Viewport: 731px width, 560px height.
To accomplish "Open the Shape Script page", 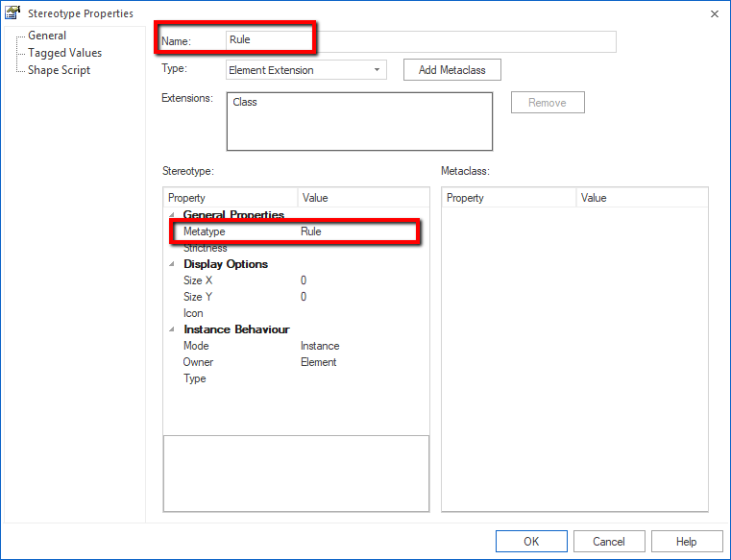I will click(x=59, y=70).
